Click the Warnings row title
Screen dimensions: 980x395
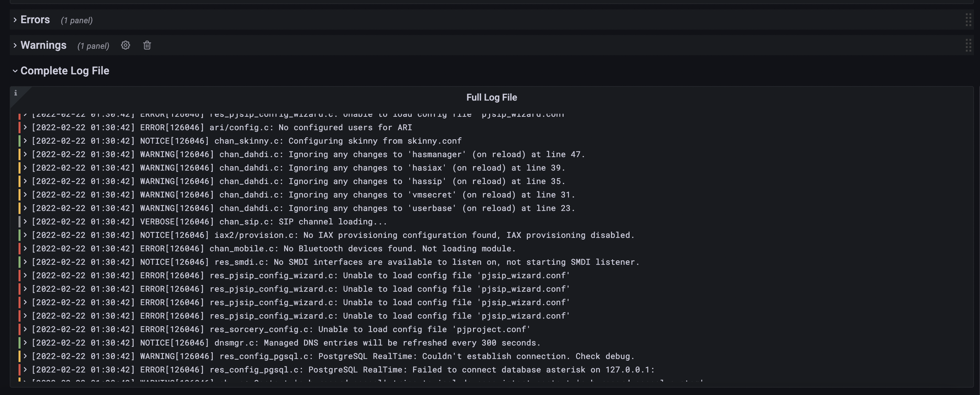point(43,45)
